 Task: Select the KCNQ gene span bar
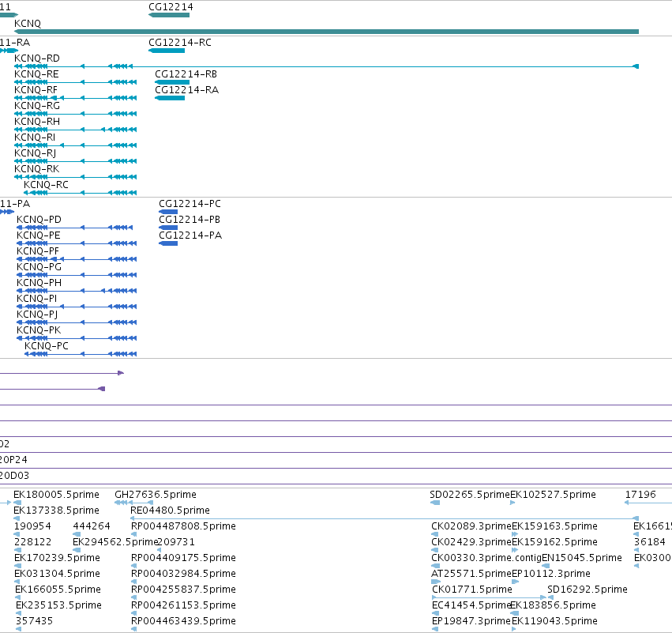327,32
